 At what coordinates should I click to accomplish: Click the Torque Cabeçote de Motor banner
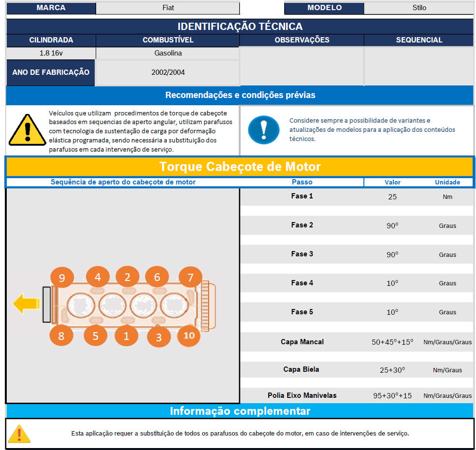(x=240, y=167)
